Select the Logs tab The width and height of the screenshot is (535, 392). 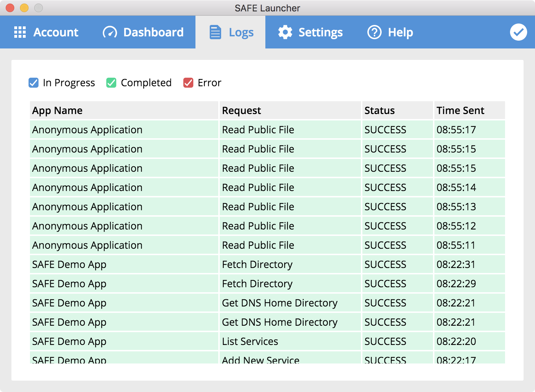click(x=230, y=32)
